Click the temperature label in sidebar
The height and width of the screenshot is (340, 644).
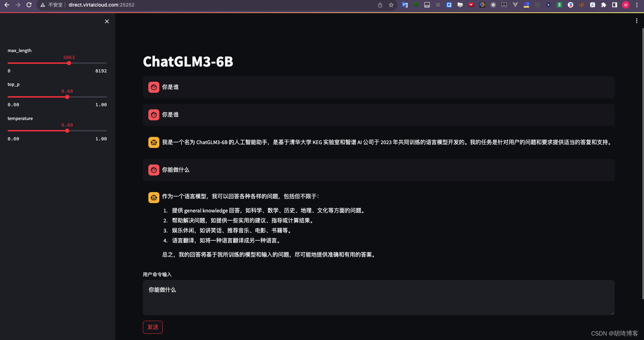[20, 119]
